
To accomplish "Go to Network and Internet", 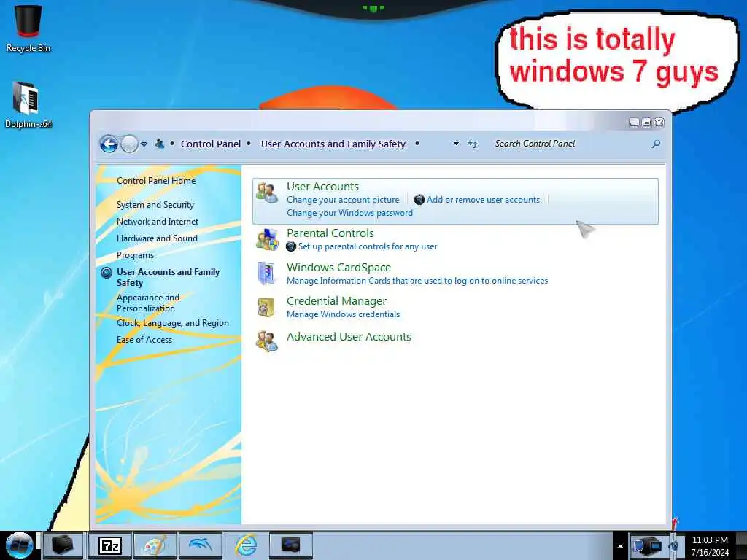I will point(158,222).
